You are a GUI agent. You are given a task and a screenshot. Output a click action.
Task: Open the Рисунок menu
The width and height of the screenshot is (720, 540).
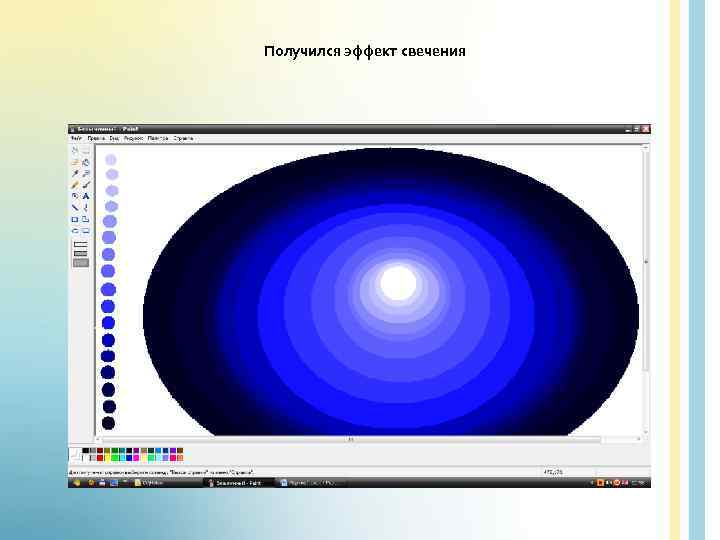(x=133, y=138)
